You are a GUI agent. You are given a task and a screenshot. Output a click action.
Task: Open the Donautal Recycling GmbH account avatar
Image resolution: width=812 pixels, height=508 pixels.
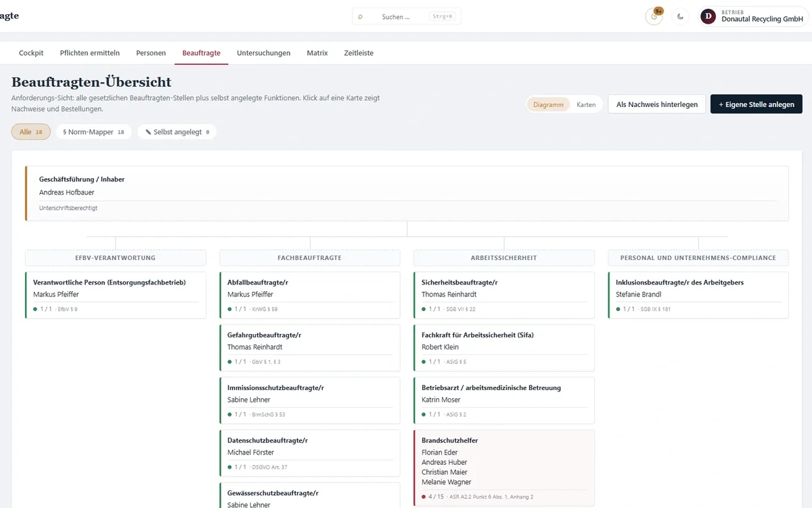(x=708, y=16)
